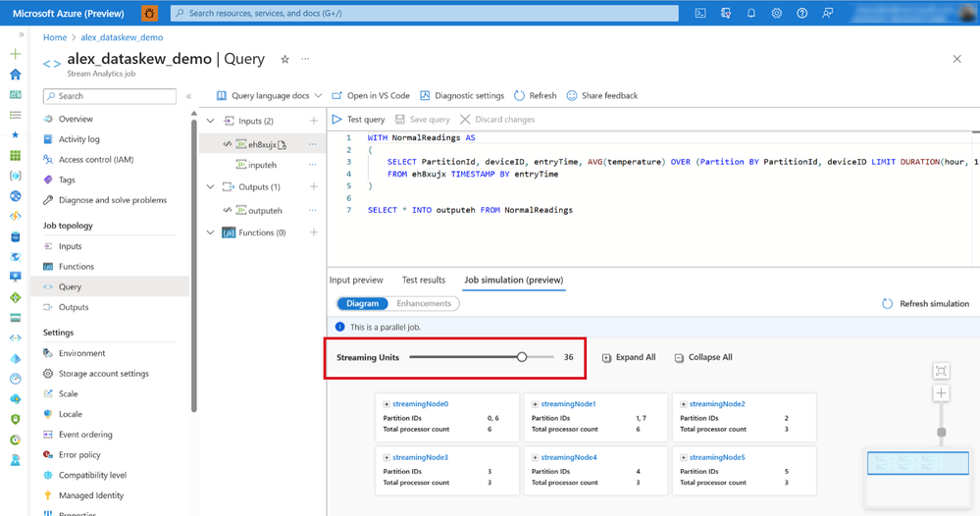Close the Query blade
The image size is (980, 516).
pos(956,59)
